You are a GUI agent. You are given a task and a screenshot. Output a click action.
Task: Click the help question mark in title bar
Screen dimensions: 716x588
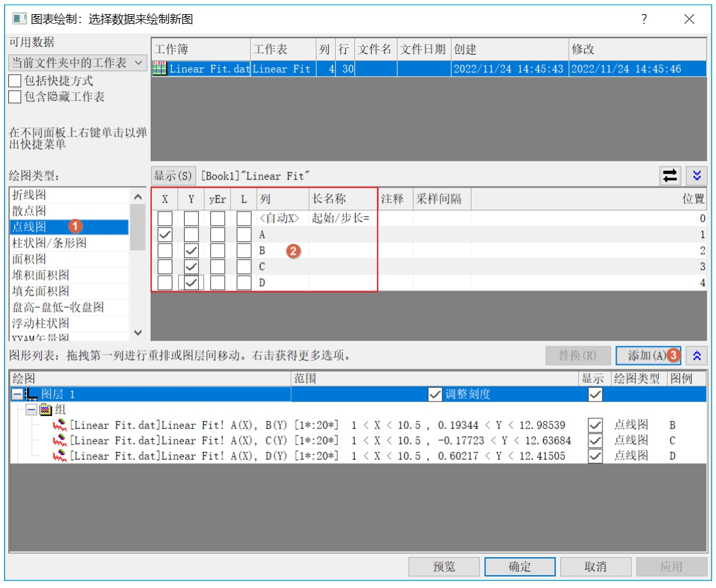click(x=644, y=19)
